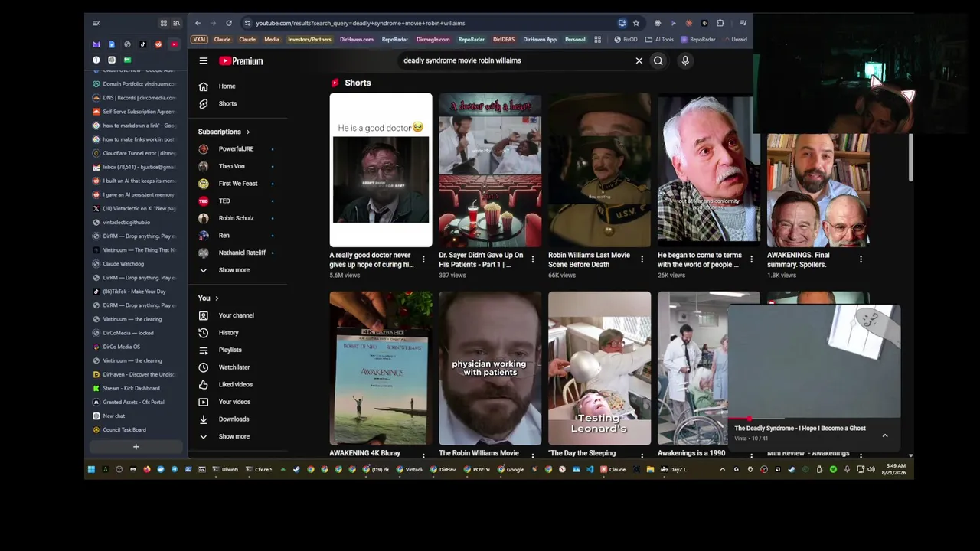Expand the You section chevron
This screenshot has width=980, height=551.
217,298
